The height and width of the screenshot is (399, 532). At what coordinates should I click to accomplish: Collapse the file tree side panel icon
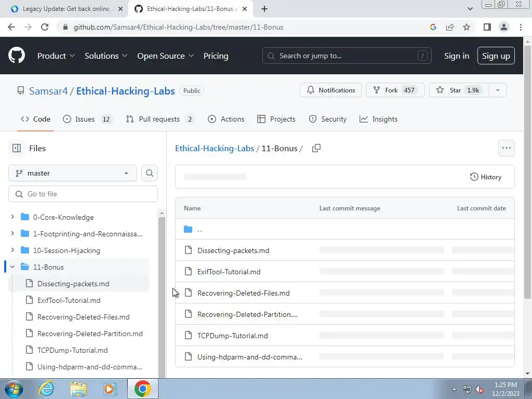point(16,148)
